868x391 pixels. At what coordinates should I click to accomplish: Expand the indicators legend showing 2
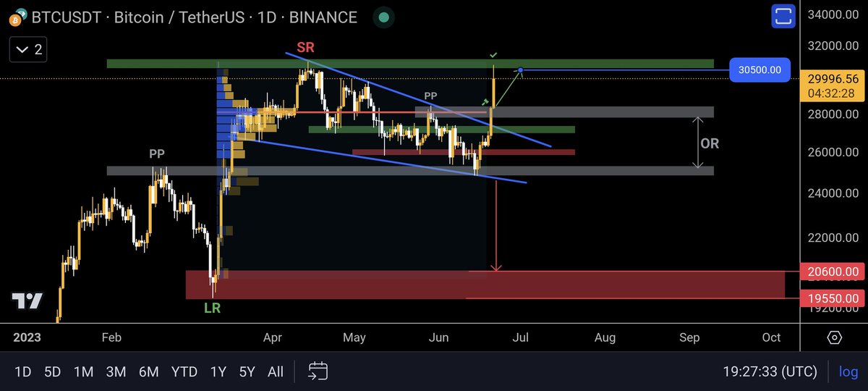(28, 50)
